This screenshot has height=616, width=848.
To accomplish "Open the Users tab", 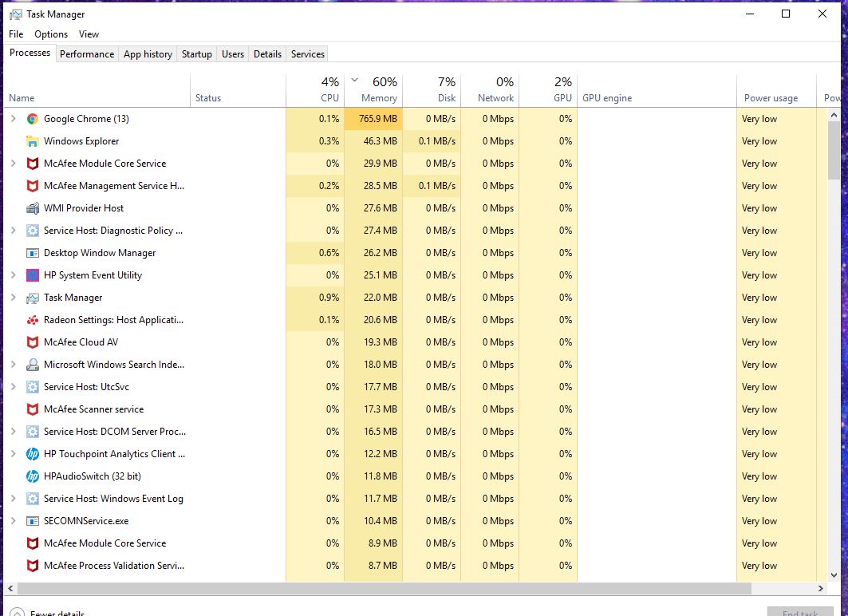I will point(233,54).
